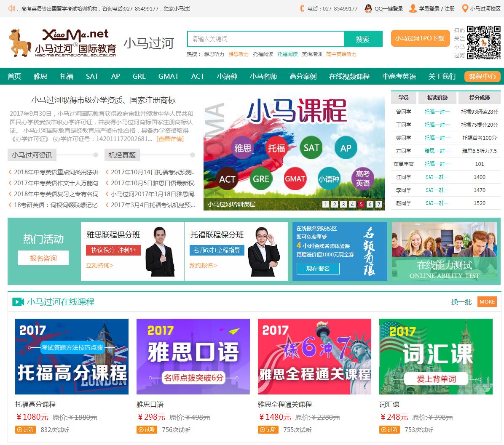Viewport: 504px width, 445px height.
Task: Open the 雅思 nav menu
Action: coord(40,77)
